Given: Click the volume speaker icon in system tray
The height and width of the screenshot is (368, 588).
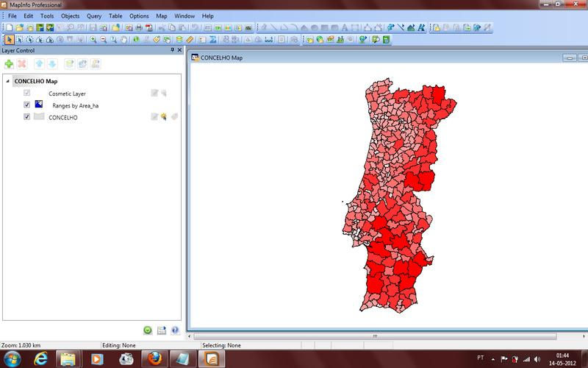Looking at the screenshot, I should [537, 359].
